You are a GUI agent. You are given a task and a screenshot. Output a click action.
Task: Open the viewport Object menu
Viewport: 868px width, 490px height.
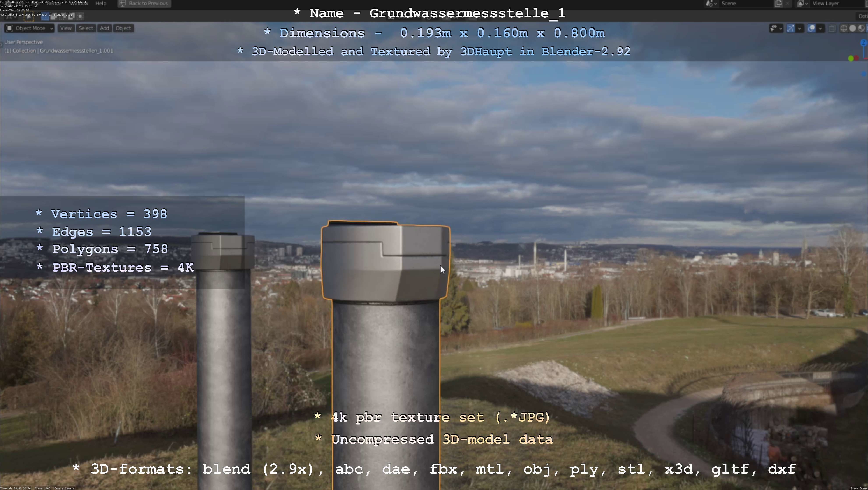pyautogui.click(x=123, y=28)
